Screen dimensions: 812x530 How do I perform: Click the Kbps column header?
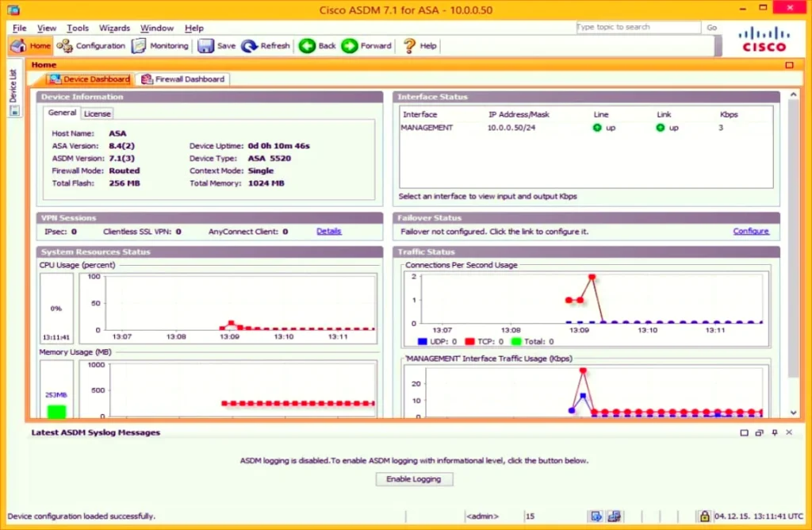(729, 114)
